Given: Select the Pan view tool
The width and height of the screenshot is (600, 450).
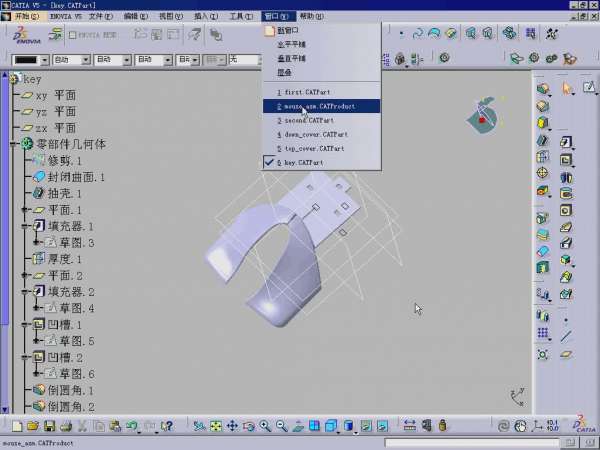Looking at the screenshot, I should coord(232,426).
